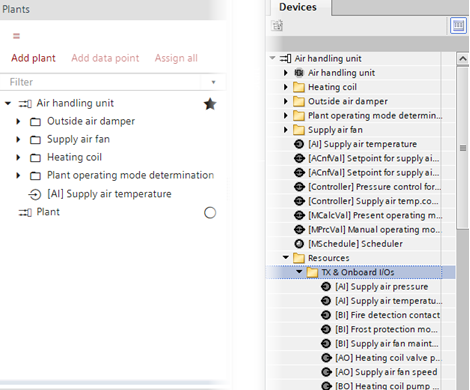The image size is (470, 390).
Task: Expand Plant operating mode determination in Plants
Action: pos(18,175)
